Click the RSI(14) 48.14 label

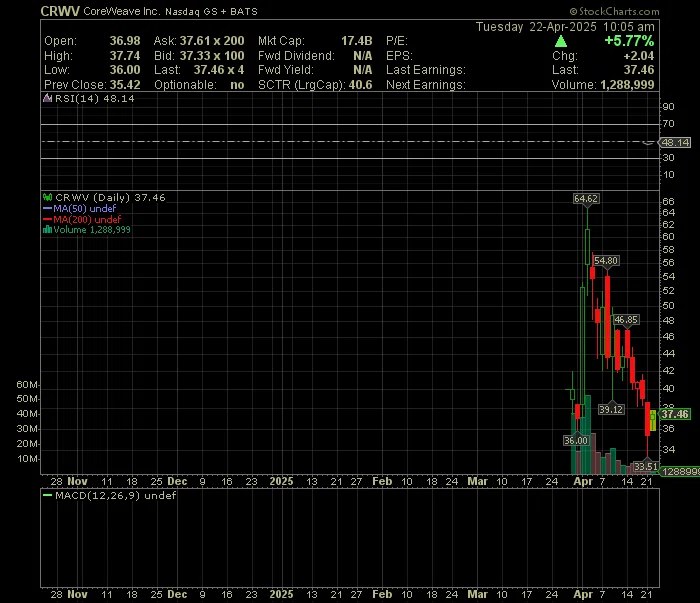[x=95, y=98]
